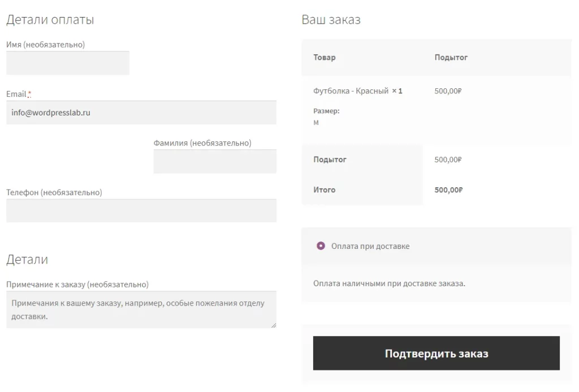Viewport: 579px width, 392px height.
Task: Focus the Email field containing info@wordpresslab.ru
Action: point(141,113)
